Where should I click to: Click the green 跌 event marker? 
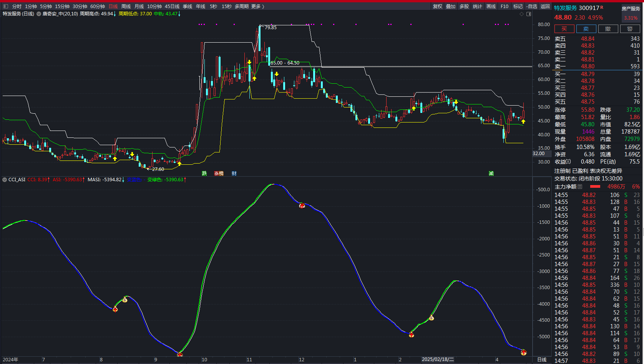[204, 174]
